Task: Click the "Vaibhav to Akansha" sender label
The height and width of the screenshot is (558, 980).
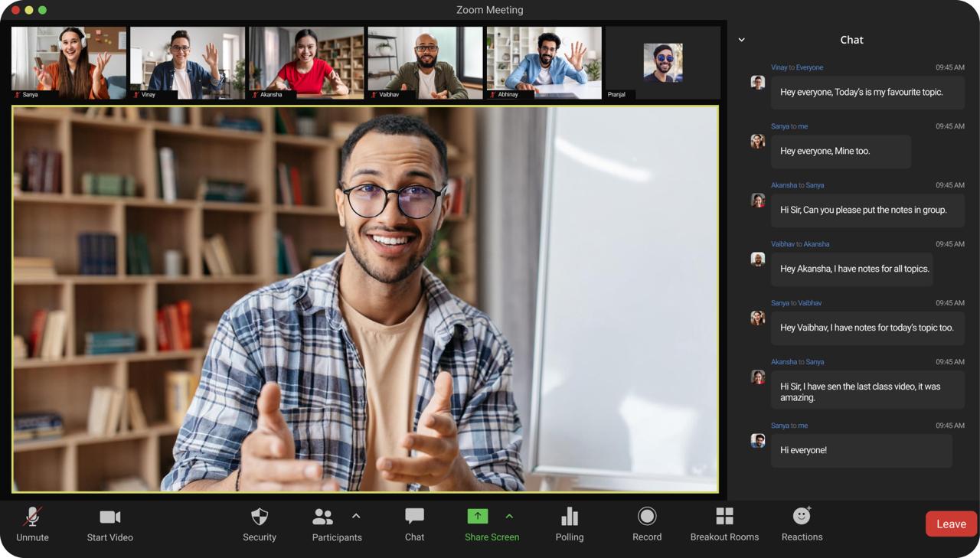Action: (800, 244)
